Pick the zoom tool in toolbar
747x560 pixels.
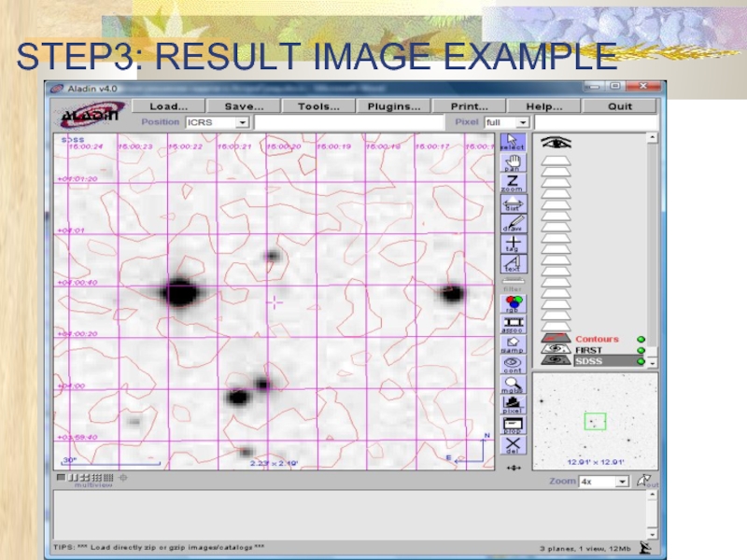[513, 183]
